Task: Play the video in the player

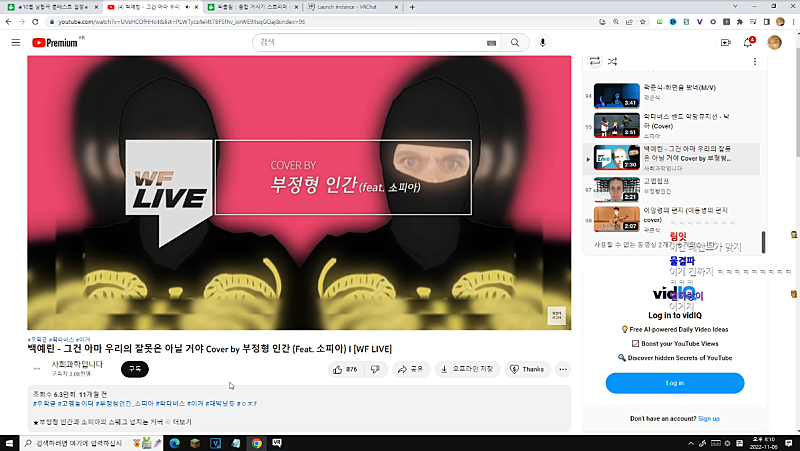Action: (x=299, y=192)
